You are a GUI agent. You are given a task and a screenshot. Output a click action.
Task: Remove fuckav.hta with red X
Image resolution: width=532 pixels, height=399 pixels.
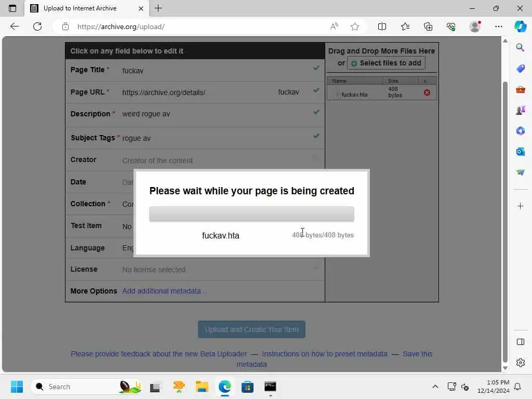coord(427,92)
